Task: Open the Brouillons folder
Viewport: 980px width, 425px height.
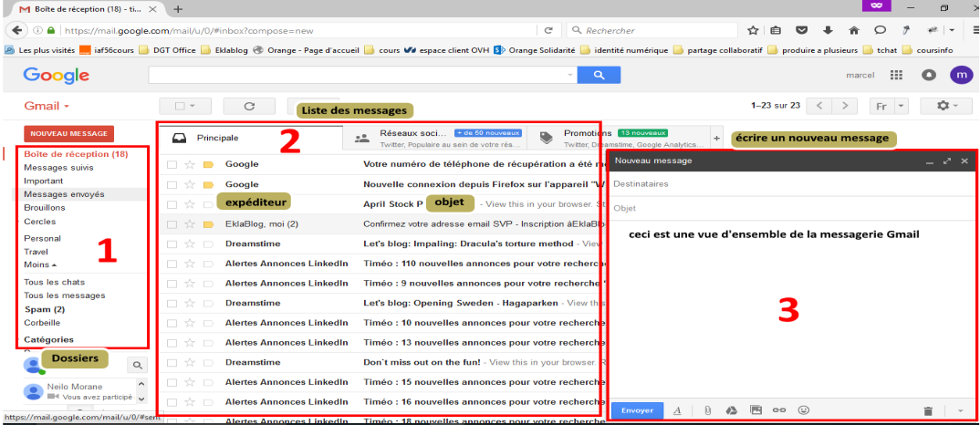Action: (46, 208)
